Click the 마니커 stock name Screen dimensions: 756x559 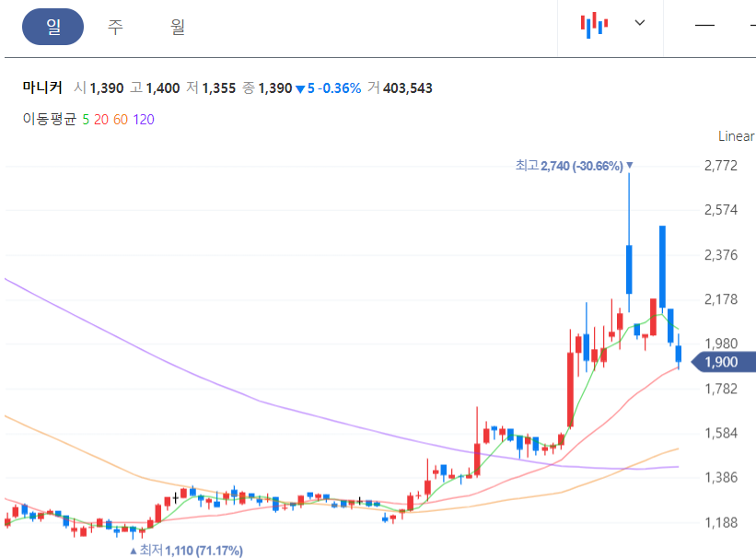(42, 87)
